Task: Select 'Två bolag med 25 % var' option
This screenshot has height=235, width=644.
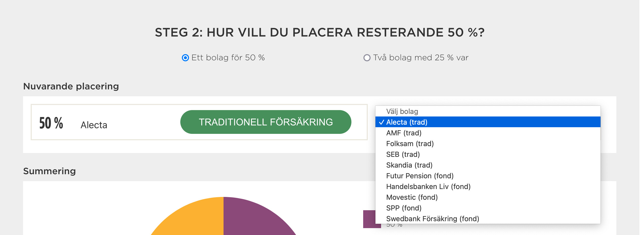Action: click(x=367, y=58)
